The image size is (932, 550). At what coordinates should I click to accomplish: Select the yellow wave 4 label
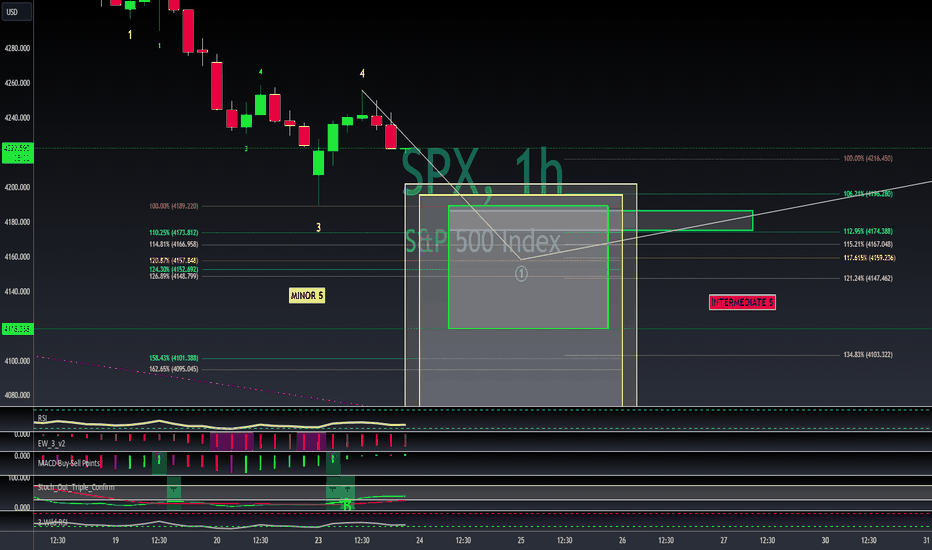click(x=362, y=73)
